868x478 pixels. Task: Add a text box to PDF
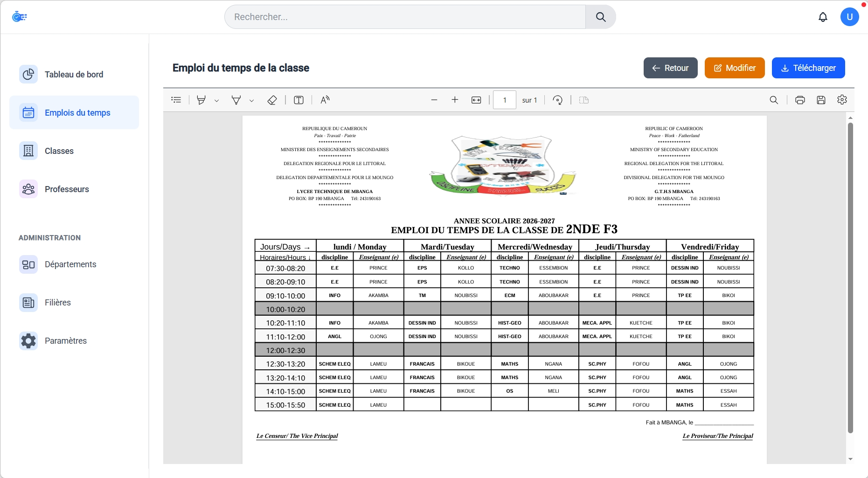[x=299, y=100]
